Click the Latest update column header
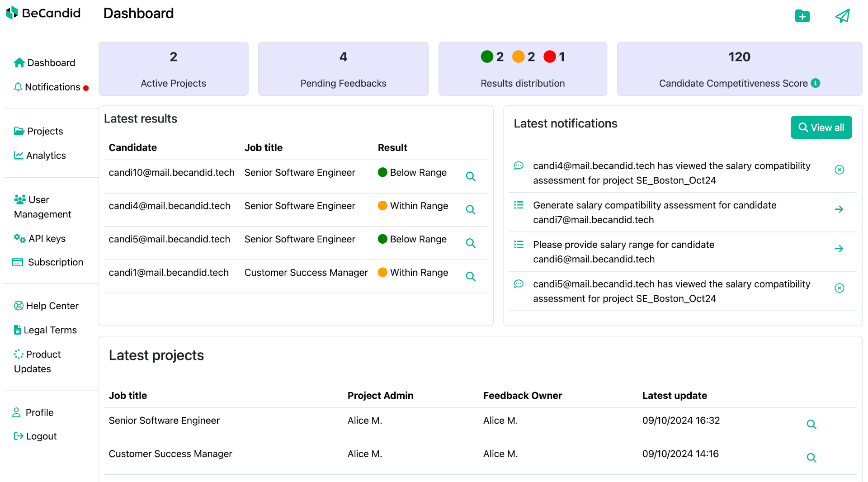Image resolution: width=868 pixels, height=482 pixels. 675,395
